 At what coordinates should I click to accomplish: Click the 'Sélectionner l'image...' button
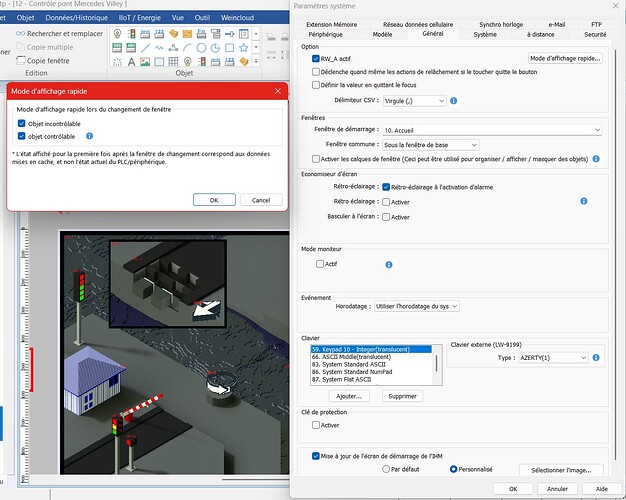[561, 469]
